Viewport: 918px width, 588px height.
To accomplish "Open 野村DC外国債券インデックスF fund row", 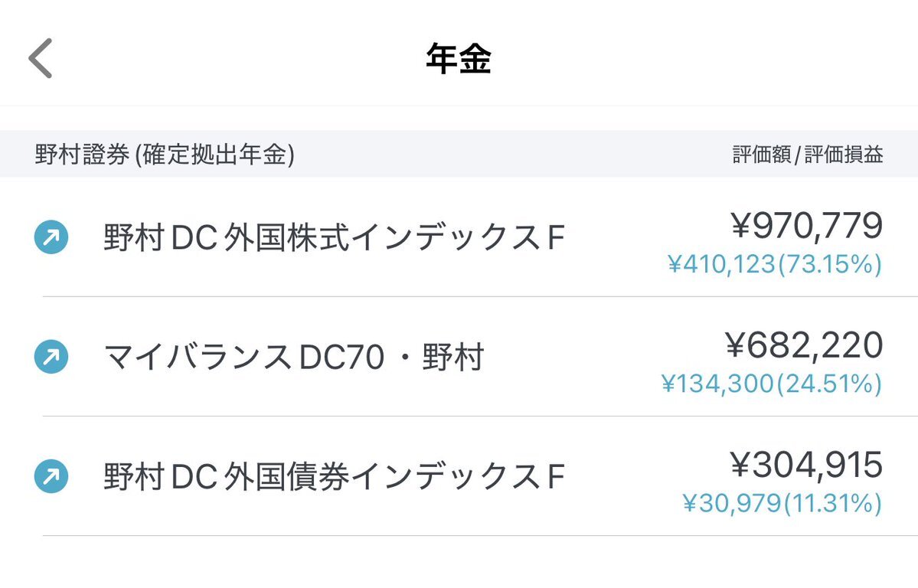I will pyautogui.click(x=459, y=476).
